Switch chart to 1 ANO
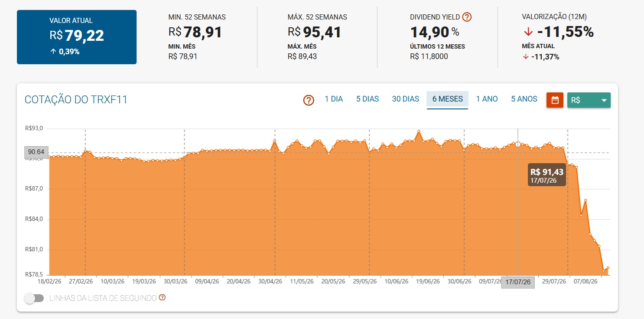 click(x=487, y=99)
